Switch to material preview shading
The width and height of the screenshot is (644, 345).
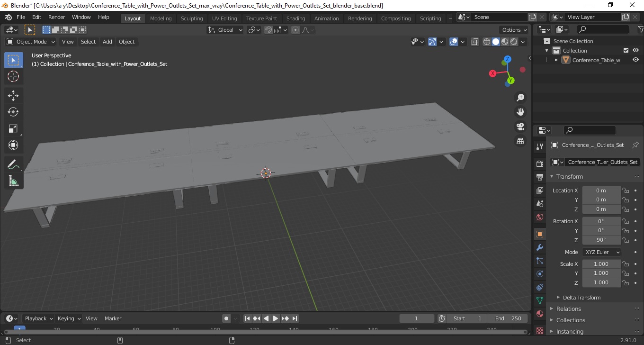pyautogui.click(x=505, y=42)
